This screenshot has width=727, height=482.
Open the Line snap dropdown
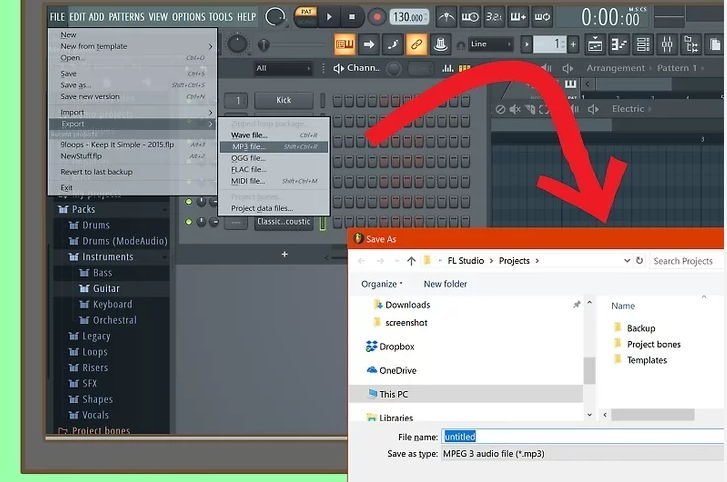[x=491, y=44]
